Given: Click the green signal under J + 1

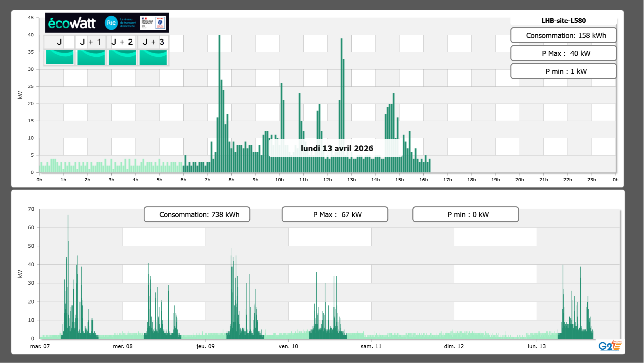Looking at the screenshot, I should (91, 57).
